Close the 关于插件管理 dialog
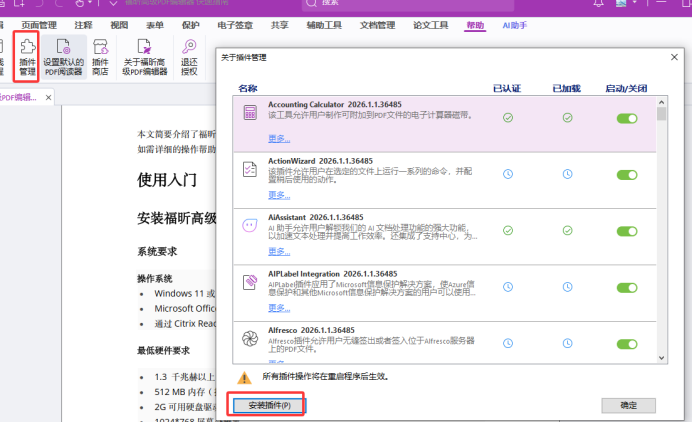The image size is (693, 422). click(674, 57)
